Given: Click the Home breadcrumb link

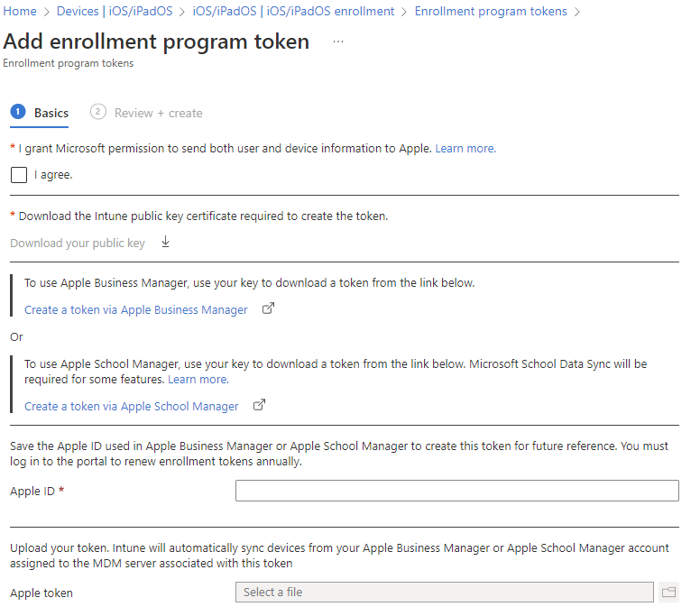Looking at the screenshot, I should (x=20, y=11).
